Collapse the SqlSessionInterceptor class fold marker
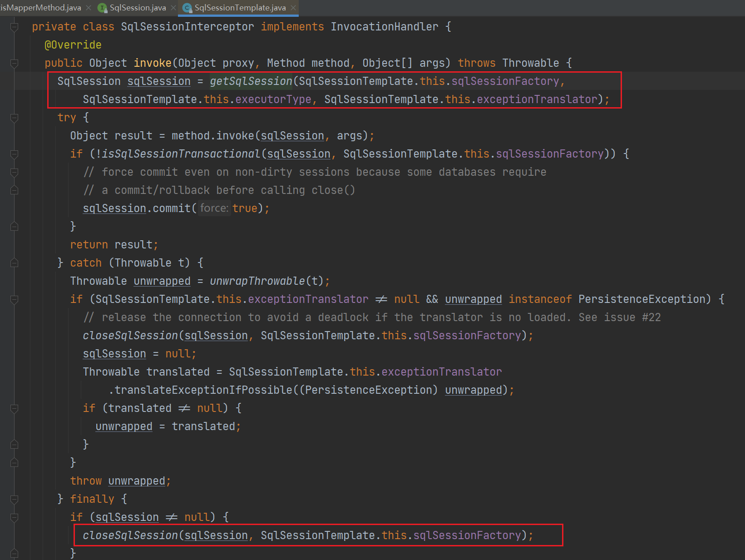The height and width of the screenshot is (560, 745). point(15,27)
